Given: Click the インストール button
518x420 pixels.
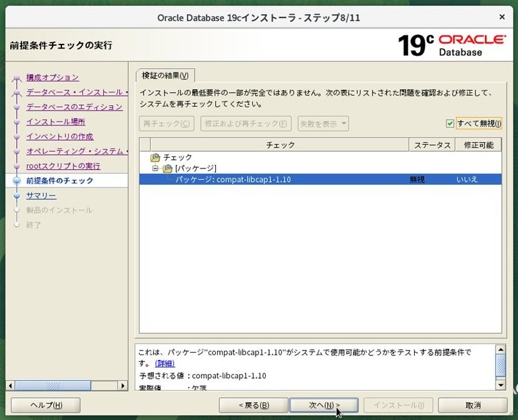Looking at the screenshot, I should click(399, 405).
